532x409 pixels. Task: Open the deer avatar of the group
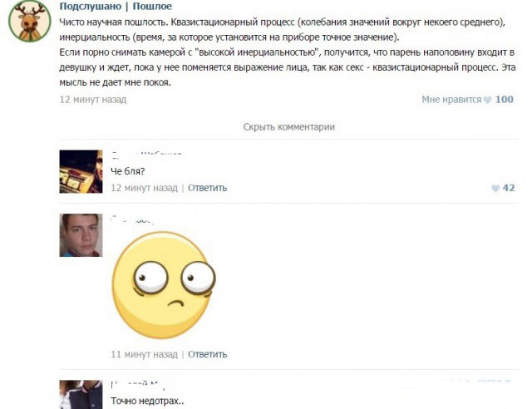point(30,21)
